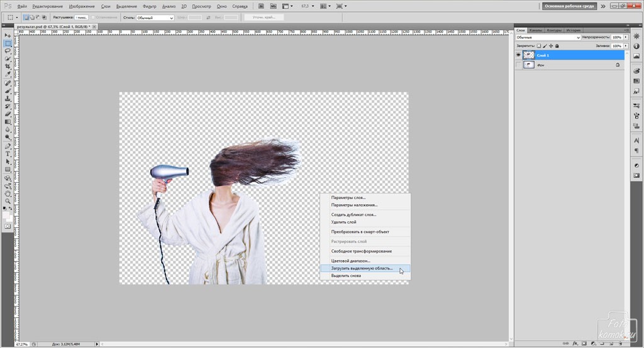This screenshot has width=644, height=348.
Task: Show the Фон layer visibility box
Action: coord(518,65)
